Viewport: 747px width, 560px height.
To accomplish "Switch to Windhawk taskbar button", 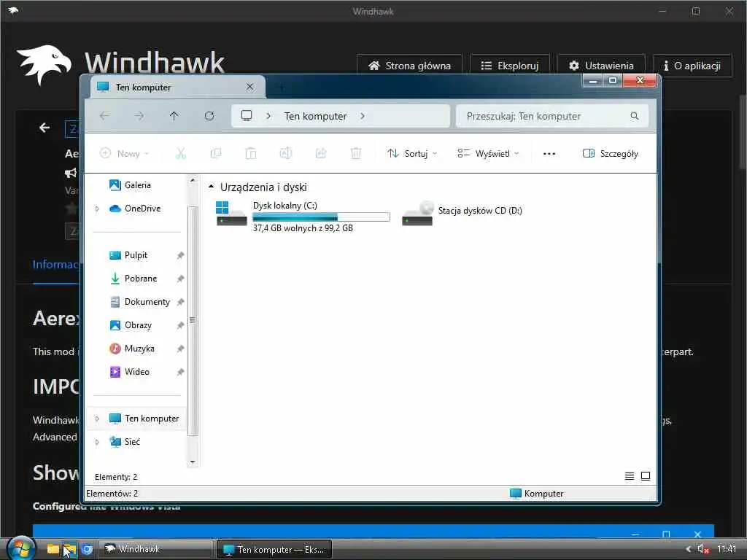I will (156, 549).
